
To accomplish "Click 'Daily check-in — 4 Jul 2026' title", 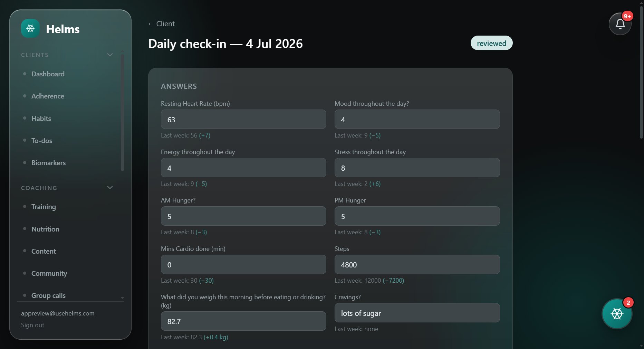I will point(225,44).
